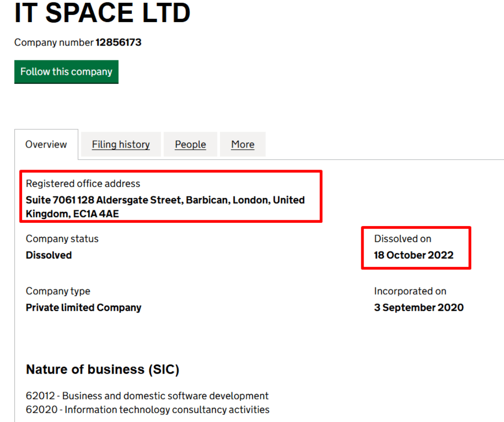Click the Nature of business (SIC) heading

[x=103, y=369]
